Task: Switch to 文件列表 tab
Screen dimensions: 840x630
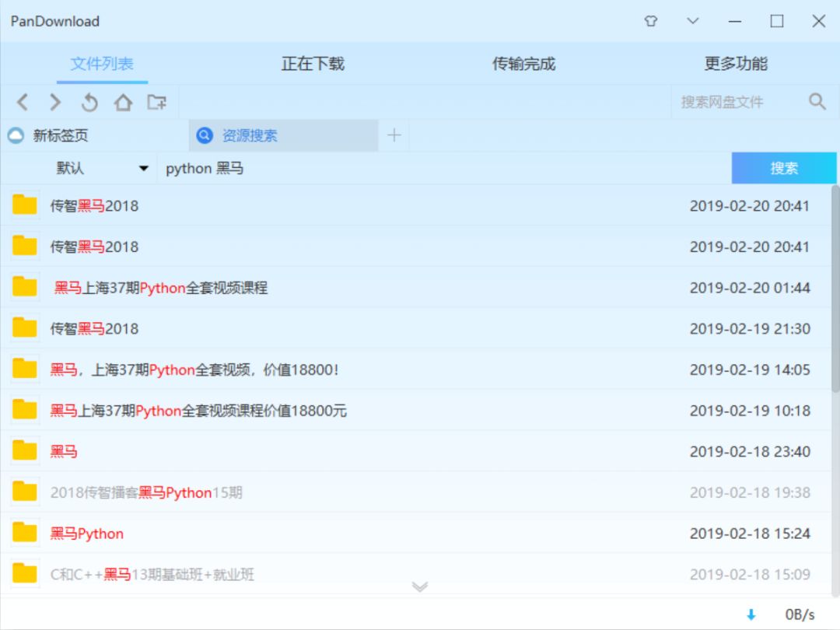Action: 102,64
